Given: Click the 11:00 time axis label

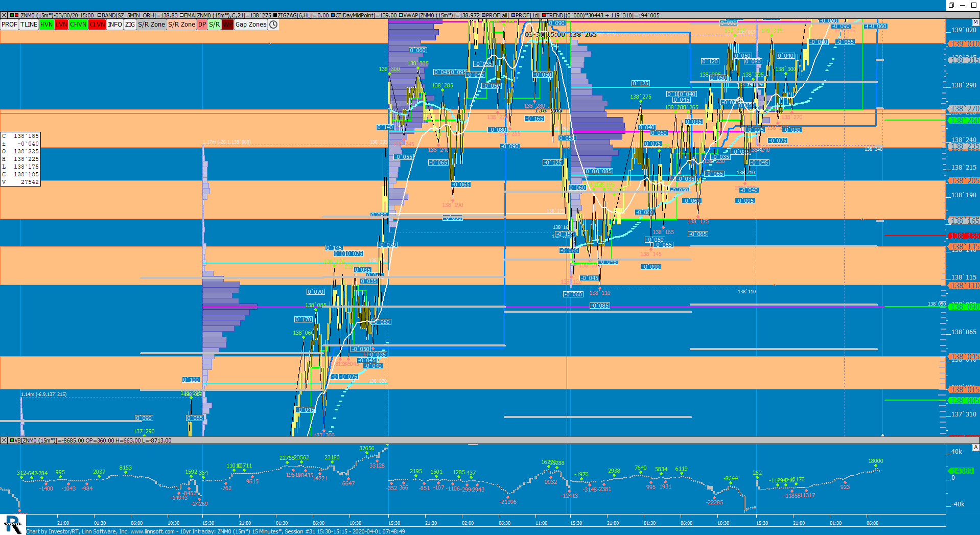Looking at the screenshot, I should point(541,523).
